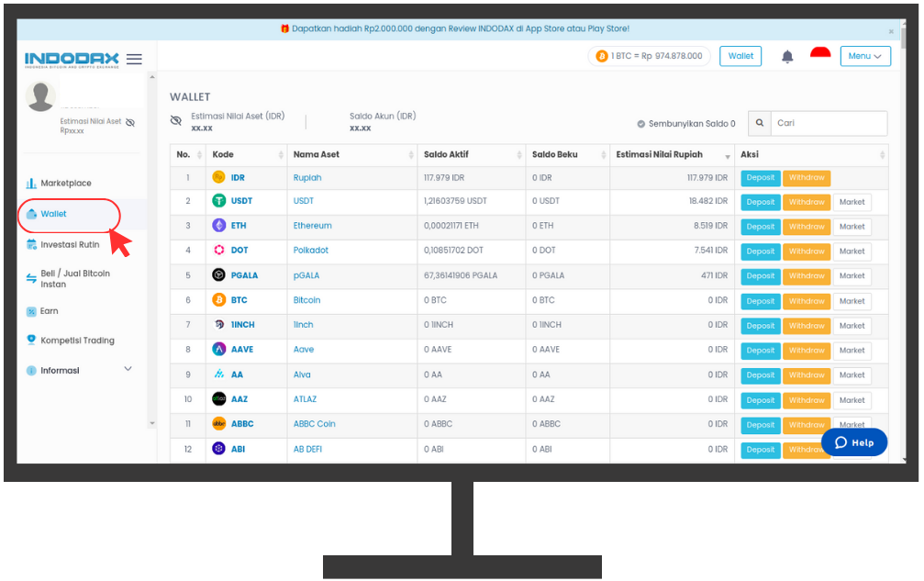Click the hamburger menu icon beside INDODAX logo
The width and height of the screenshot is (924, 581).
(134, 59)
